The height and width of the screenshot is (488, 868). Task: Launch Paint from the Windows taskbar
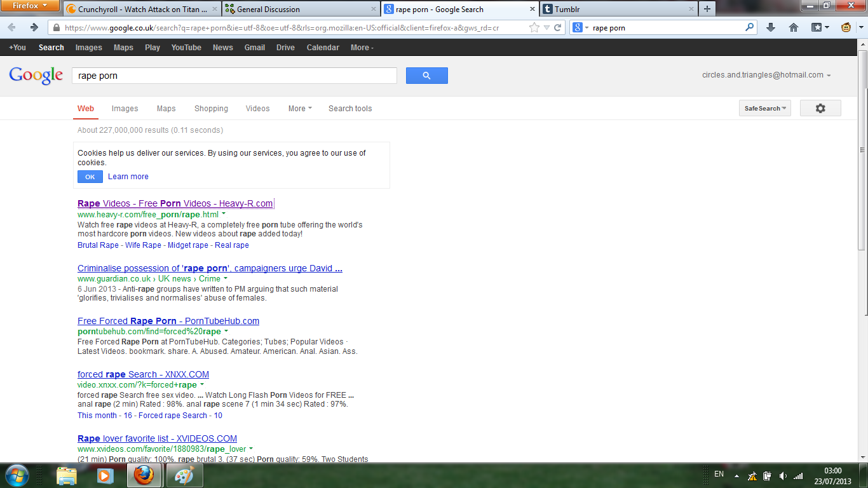click(184, 475)
